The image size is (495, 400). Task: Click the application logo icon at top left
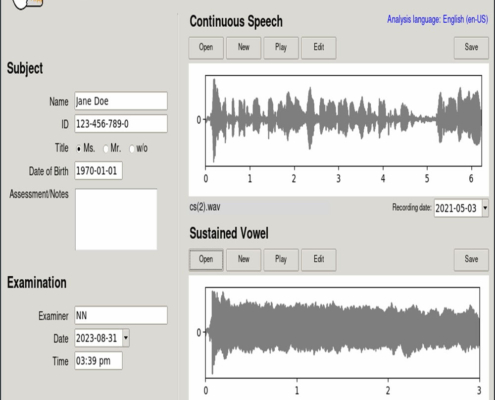(x=27, y=3)
